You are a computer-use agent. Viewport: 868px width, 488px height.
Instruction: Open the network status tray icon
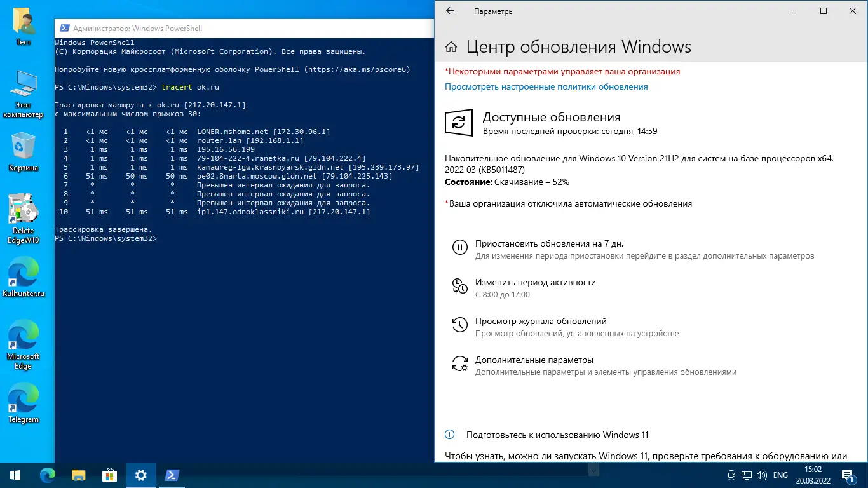coord(747,475)
